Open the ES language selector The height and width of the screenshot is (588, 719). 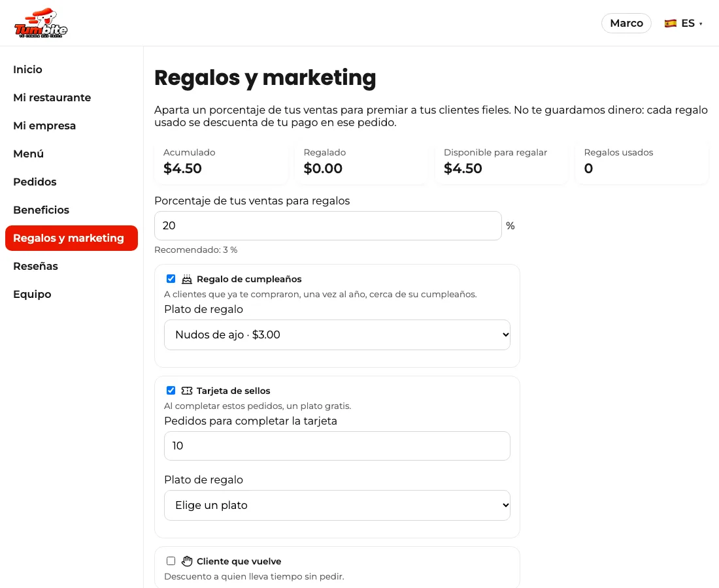(683, 24)
